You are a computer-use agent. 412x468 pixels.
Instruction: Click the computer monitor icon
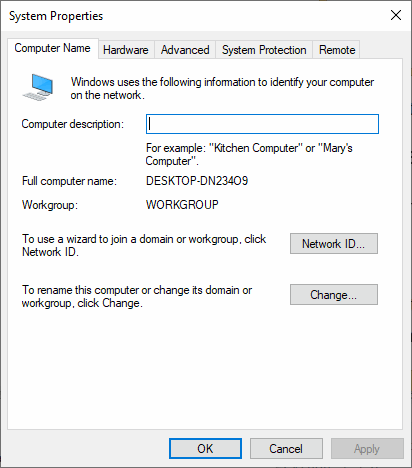click(x=38, y=87)
